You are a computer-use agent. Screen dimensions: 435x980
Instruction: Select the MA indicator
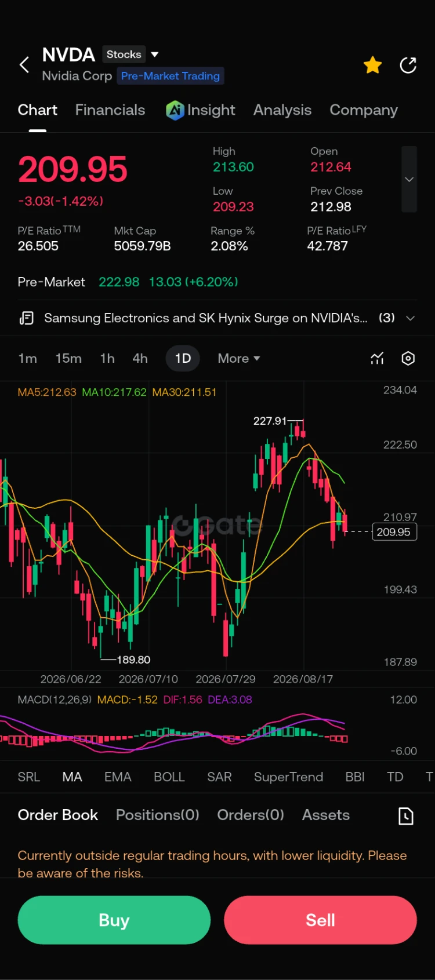72,777
